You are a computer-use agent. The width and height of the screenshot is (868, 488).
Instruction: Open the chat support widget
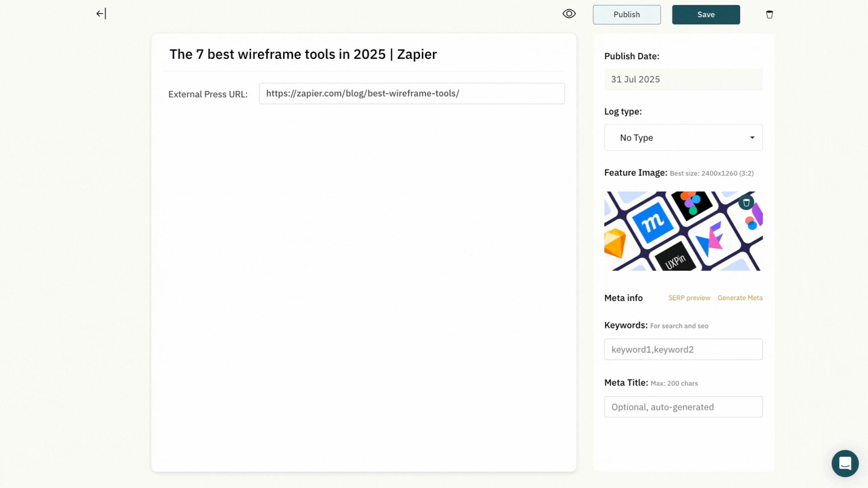[x=845, y=463]
